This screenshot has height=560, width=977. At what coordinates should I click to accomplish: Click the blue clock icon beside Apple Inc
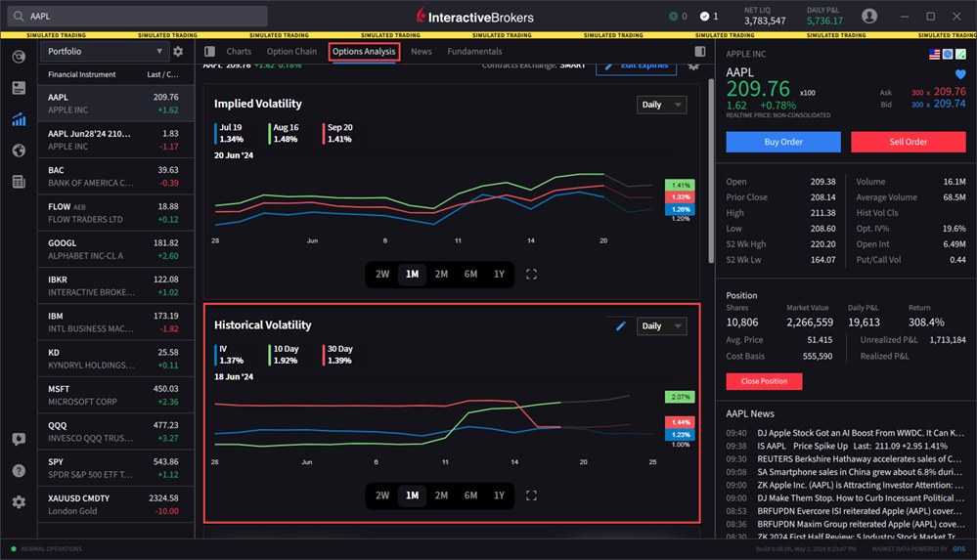point(948,54)
